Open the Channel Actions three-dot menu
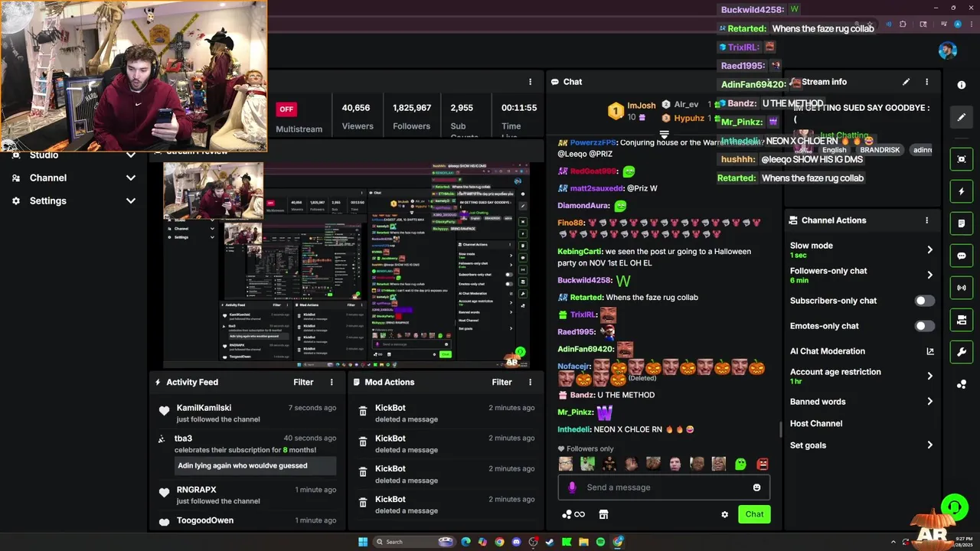Image resolution: width=980 pixels, height=551 pixels. (x=926, y=220)
